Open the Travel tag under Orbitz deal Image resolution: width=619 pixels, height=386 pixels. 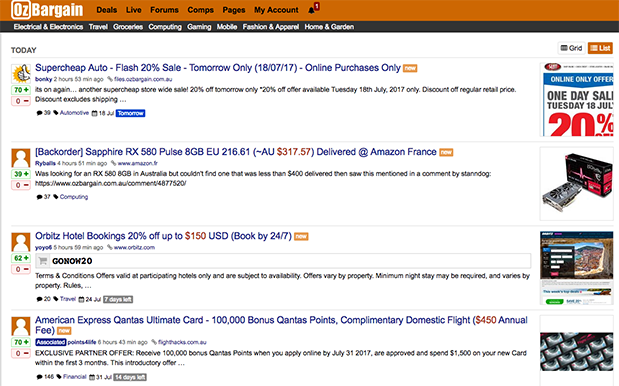(68, 299)
